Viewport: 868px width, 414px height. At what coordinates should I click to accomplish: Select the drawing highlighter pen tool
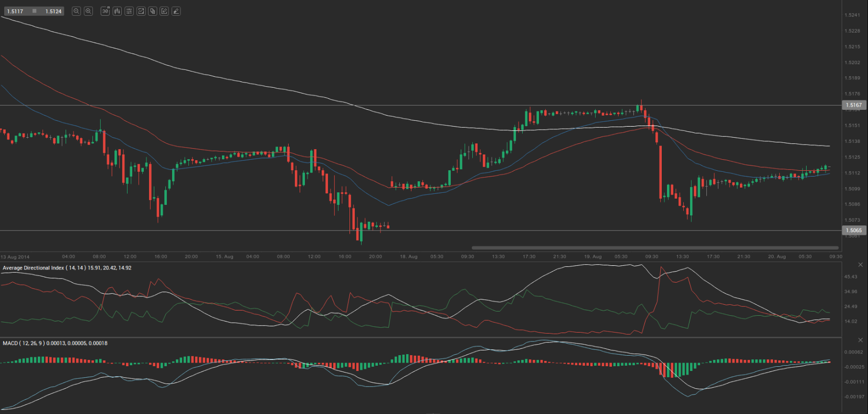tap(176, 11)
